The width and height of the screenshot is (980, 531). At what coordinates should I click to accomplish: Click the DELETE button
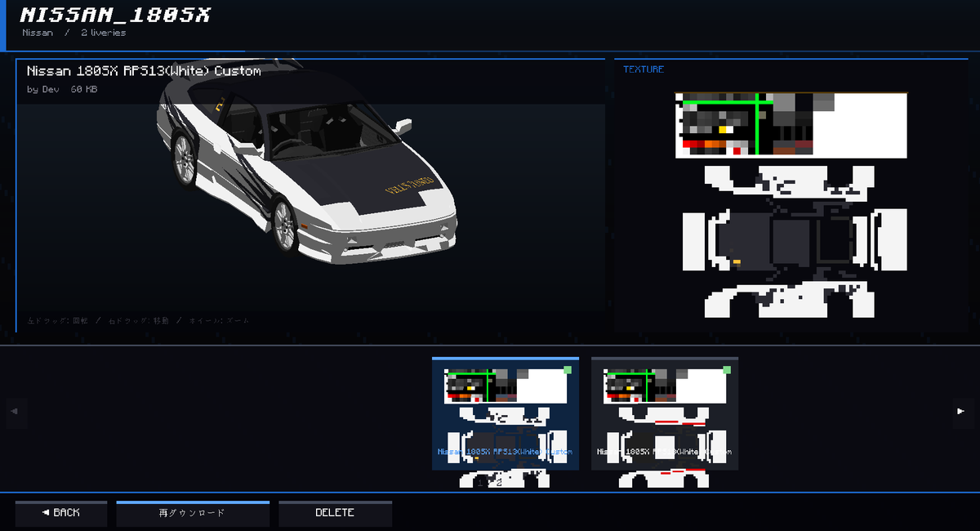pyautogui.click(x=335, y=513)
